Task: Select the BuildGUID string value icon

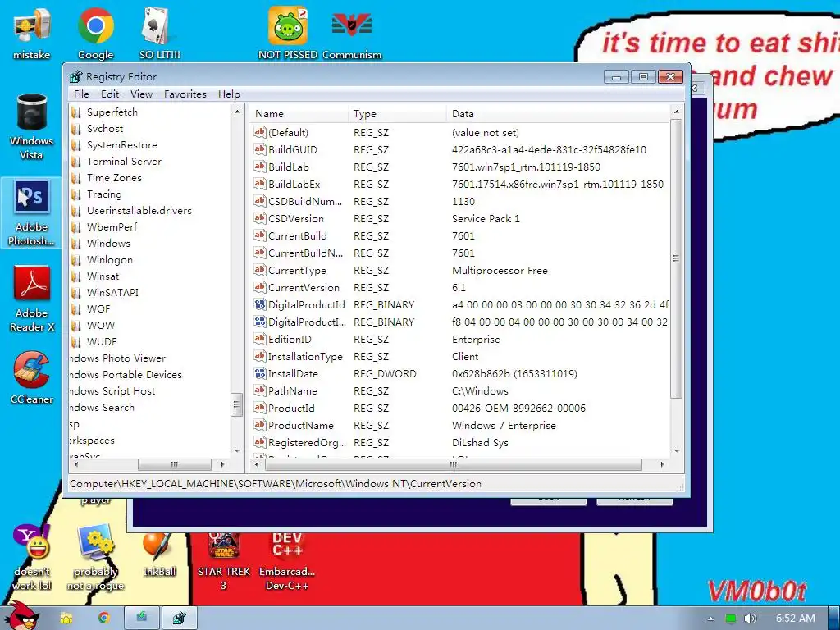Action: click(x=260, y=149)
